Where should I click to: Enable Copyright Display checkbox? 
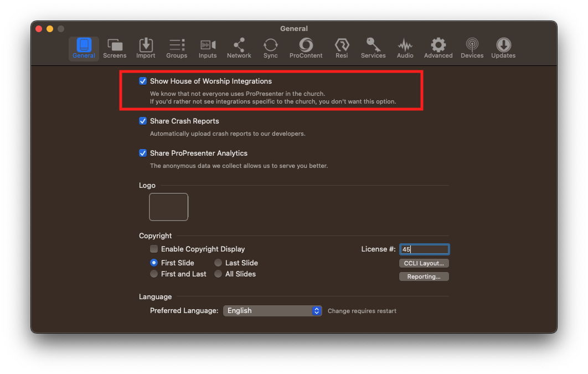tap(154, 249)
